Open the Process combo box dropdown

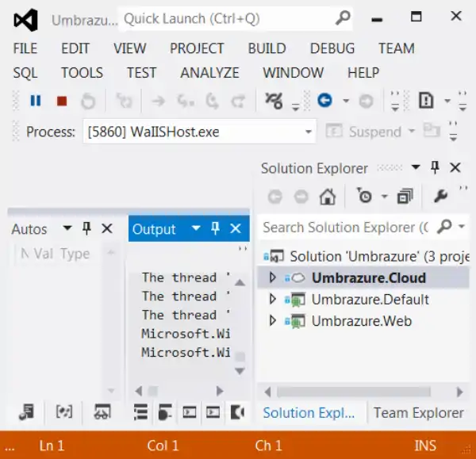pyautogui.click(x=309, y=132)
